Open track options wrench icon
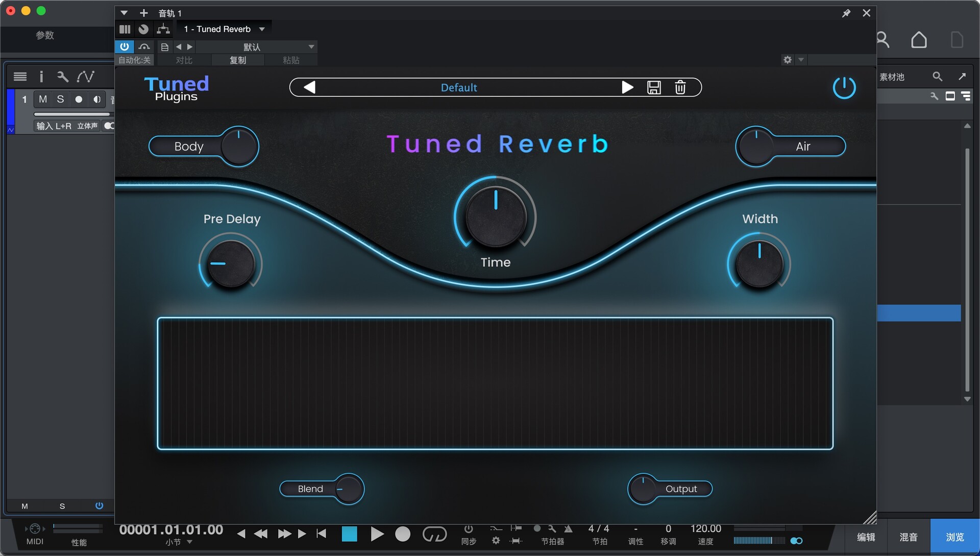The height and width of the screenshot is (556, 980). tap(62, 77)
